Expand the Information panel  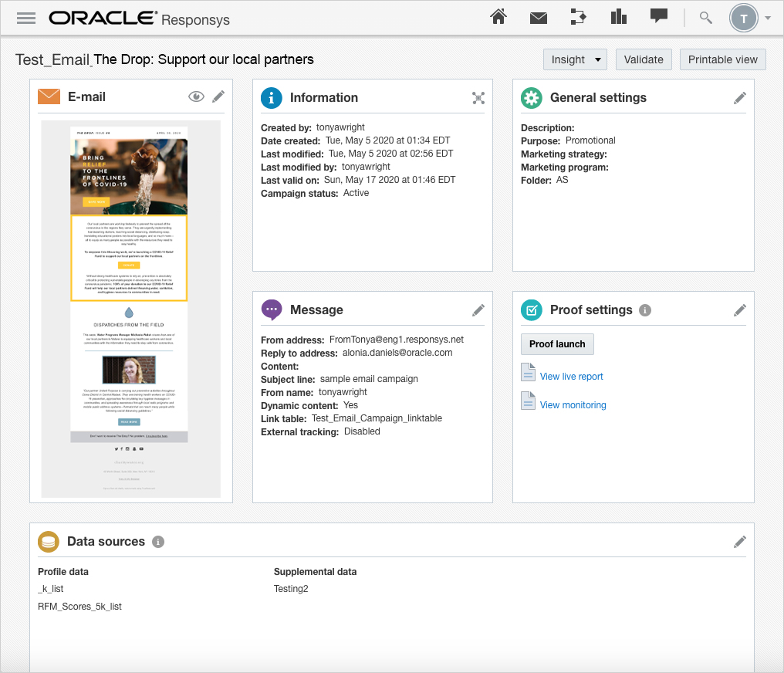click(x=478, y=98)
